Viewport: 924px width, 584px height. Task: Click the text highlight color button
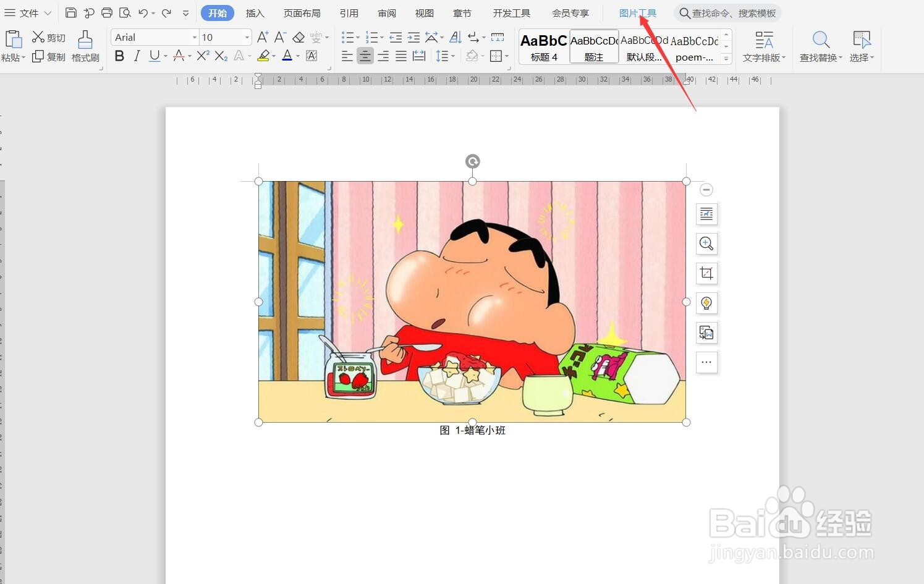coord(263,56)
